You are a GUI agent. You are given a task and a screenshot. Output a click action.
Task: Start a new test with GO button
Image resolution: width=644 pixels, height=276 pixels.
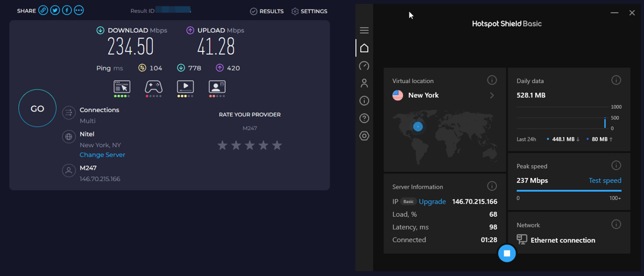(x=37, y=109)
